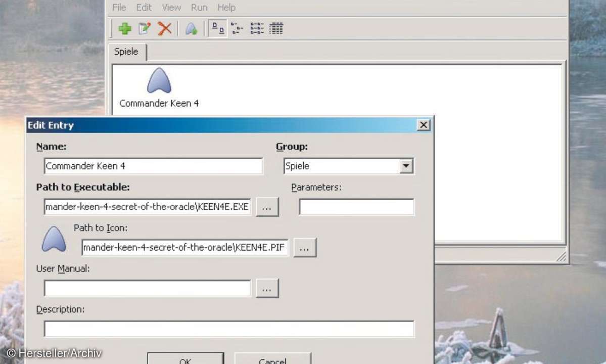Switch to large icons view
The width and height of the screenshot is (606, 364).
(x=218, y=29)
